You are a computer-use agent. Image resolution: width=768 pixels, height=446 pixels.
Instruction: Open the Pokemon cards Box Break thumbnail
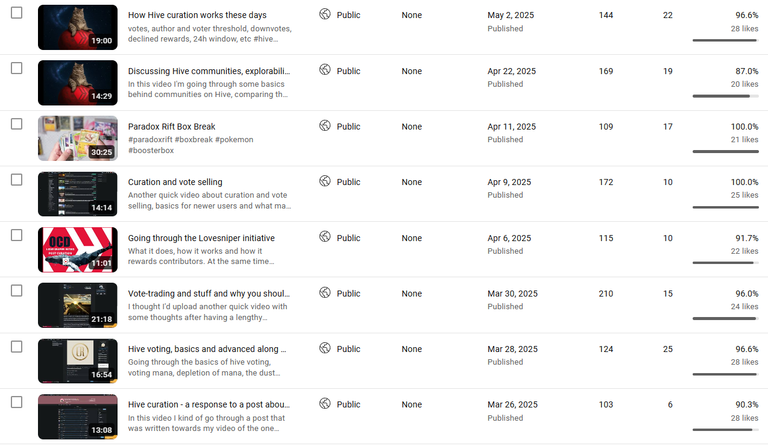point(78,139)
